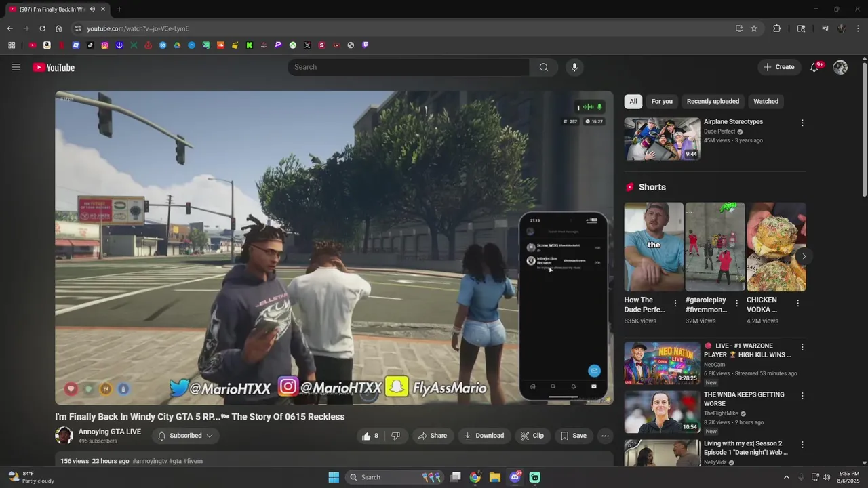Go to YouTube home via logo
This screenshot has width=868, height=488.
tap(54, 67)
